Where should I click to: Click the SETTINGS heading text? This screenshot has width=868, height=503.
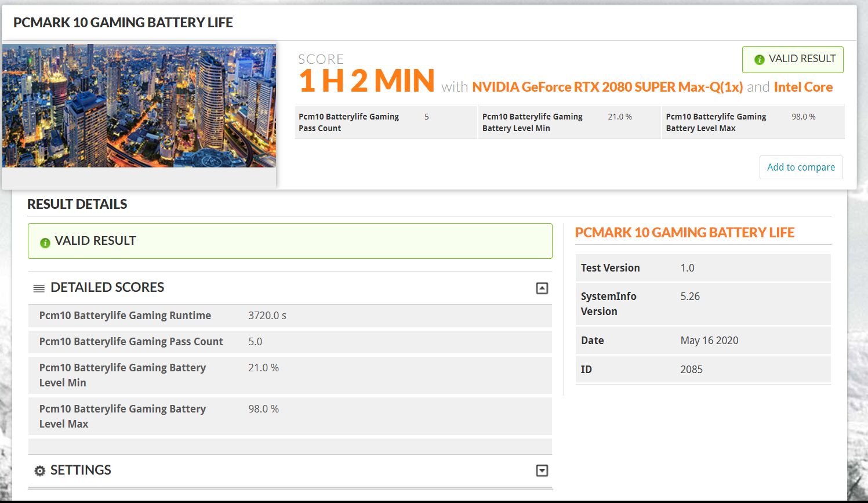tap(81, 470)
